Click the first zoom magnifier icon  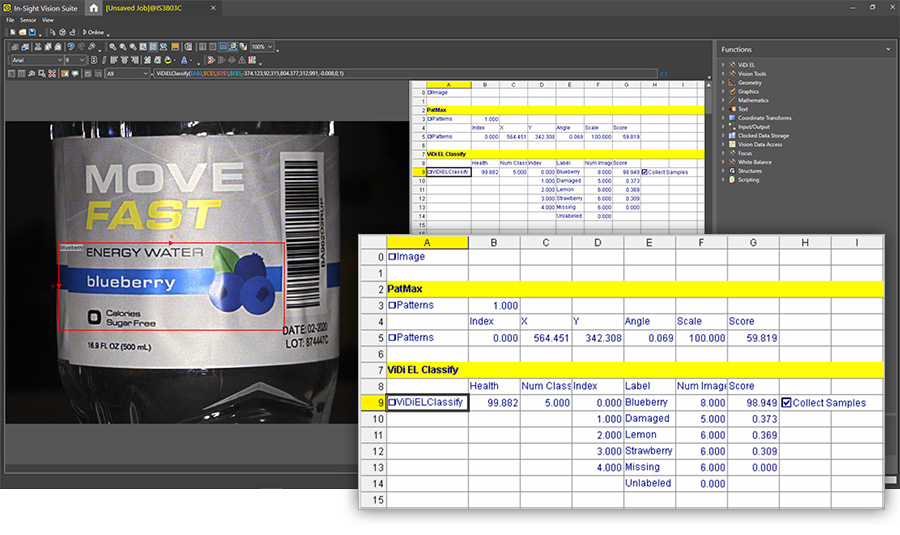click(x=113, y=46)
